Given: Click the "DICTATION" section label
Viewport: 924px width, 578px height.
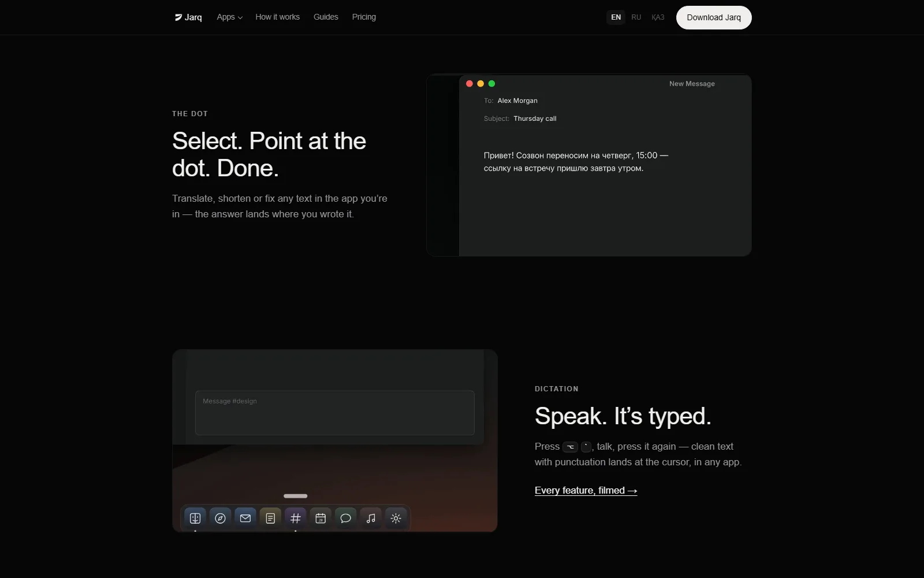Looking at the screenshot, I should click(x=557, y=389).
